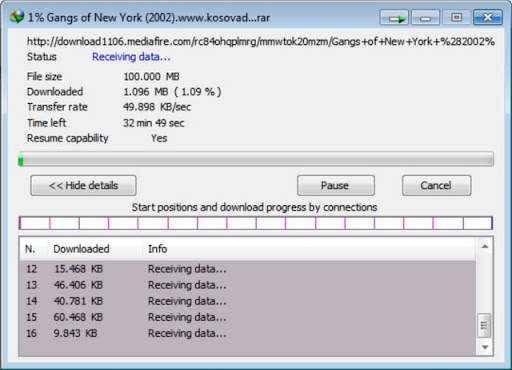Close the download progress window
The height and width of the screenshot is (370, 512).
[x=488, y=17]
